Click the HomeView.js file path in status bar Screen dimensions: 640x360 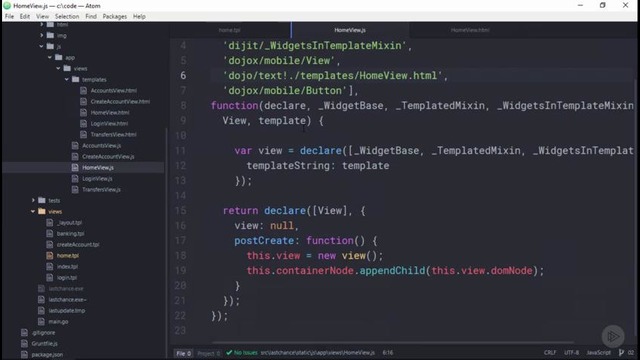[318, 352]
